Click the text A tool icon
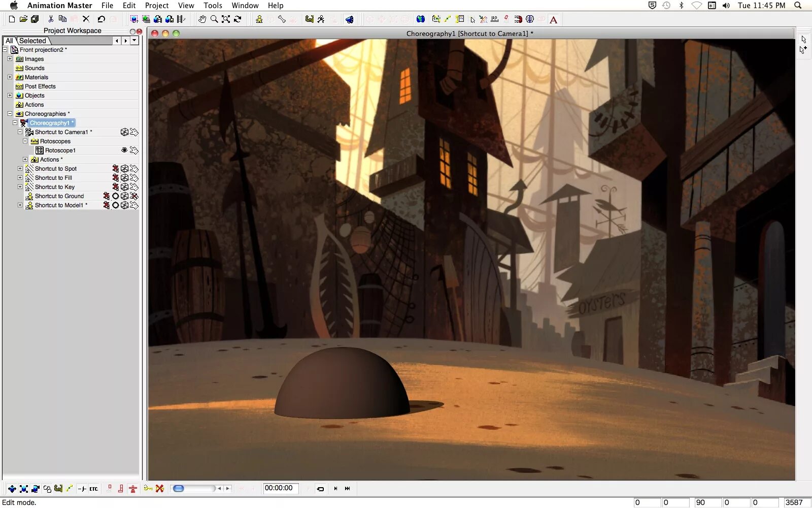The width and height of the screenshot is (812, 508). pyautogui.click(x=554, y=20)
